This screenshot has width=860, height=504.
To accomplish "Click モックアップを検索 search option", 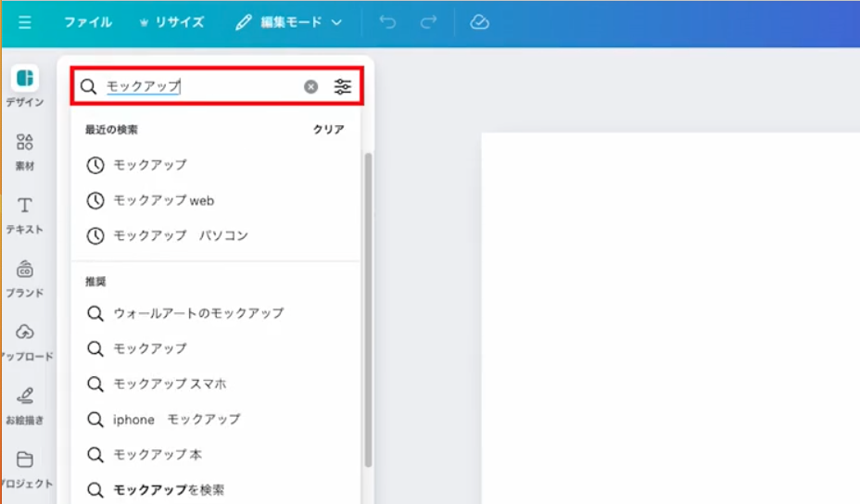I will pyautogui.click(x=216, y=490).
